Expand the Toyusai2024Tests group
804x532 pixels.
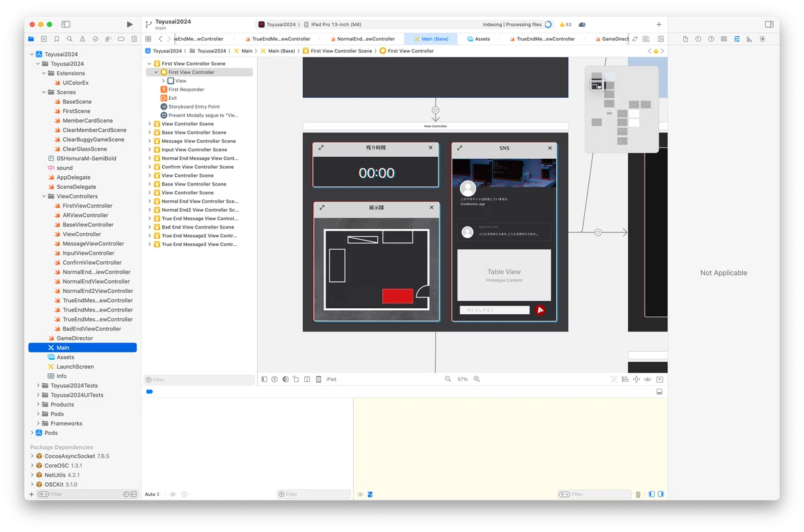[x=38, y=386]
